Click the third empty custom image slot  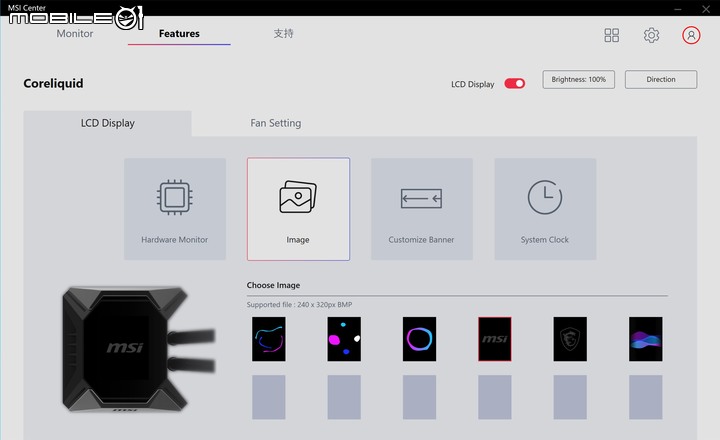pos(419,397)
